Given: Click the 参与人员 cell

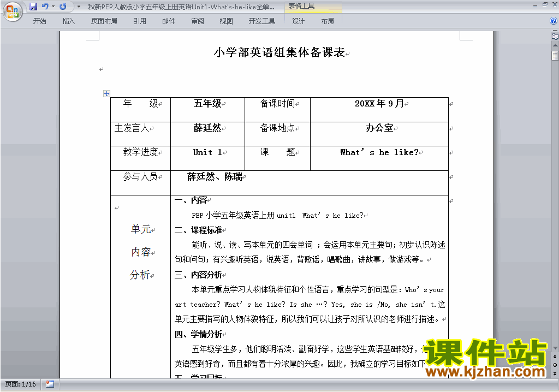Looking at the screenshot, I should (x=140, y=183).
